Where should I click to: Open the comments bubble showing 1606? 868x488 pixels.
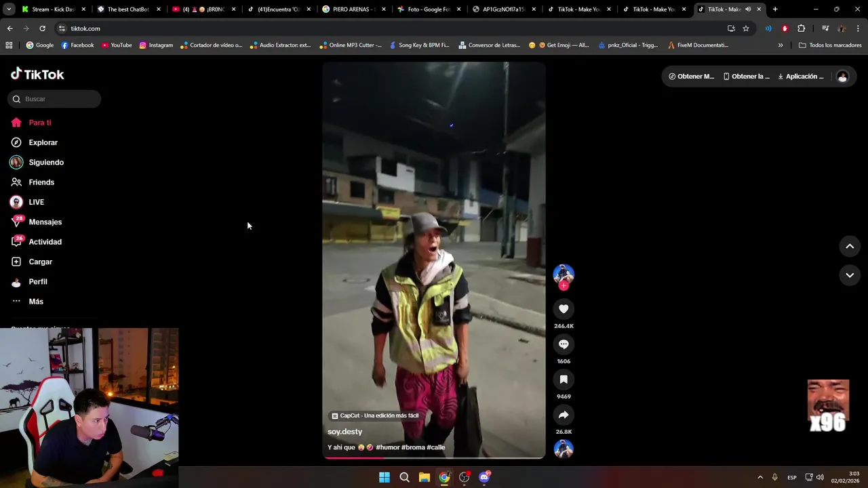click(564, 344)
